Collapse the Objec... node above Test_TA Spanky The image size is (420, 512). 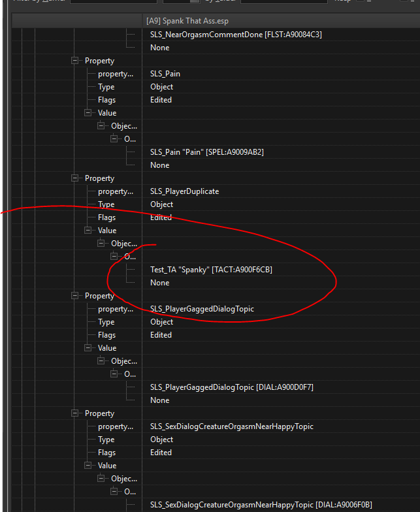tap(101, 243)
